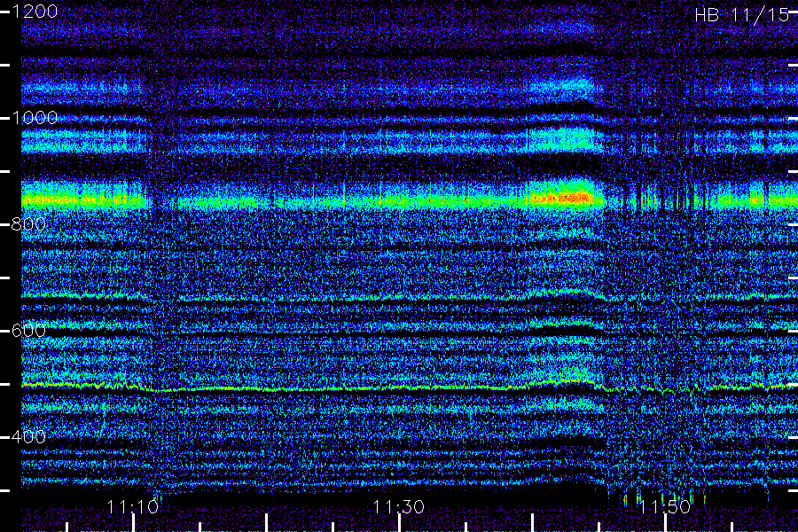This screenshot has width=798, height=532.
Task: Click the 800 frequency axis label
Action: pyautogui.click(x=28, y=224)
